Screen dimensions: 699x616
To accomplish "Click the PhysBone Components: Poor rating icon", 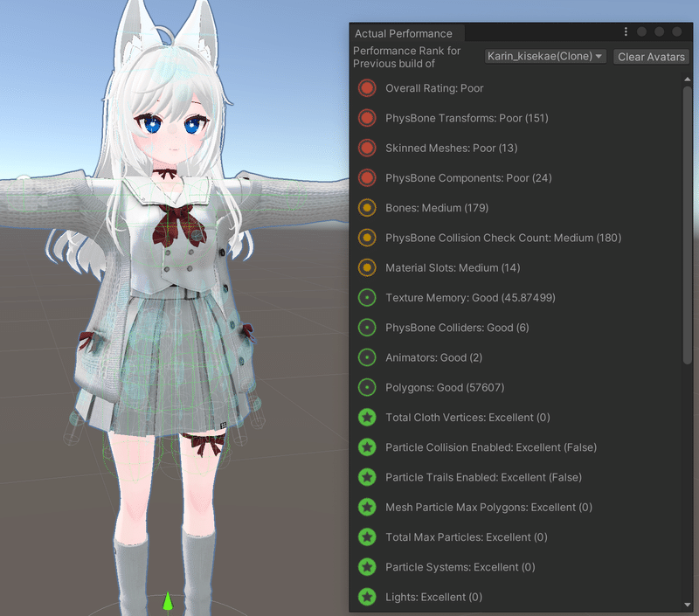I will click(x=368, y=177).
